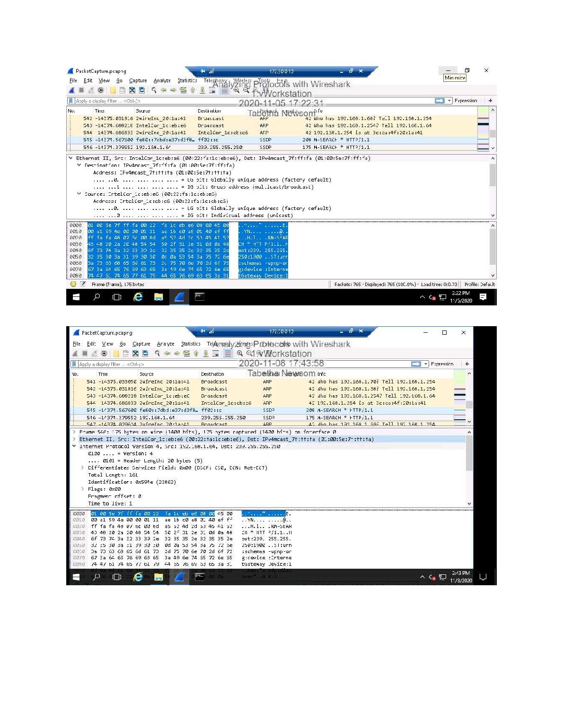
Task: Collapse the Ethernet II tree in the upper window
Action: pyautogui.click(x=70, y=158)
